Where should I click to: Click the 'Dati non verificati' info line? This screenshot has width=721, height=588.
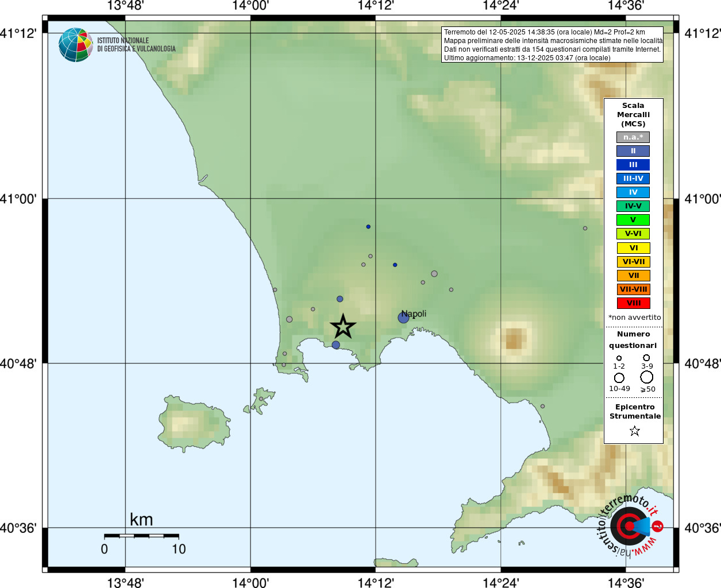(552, 49)
